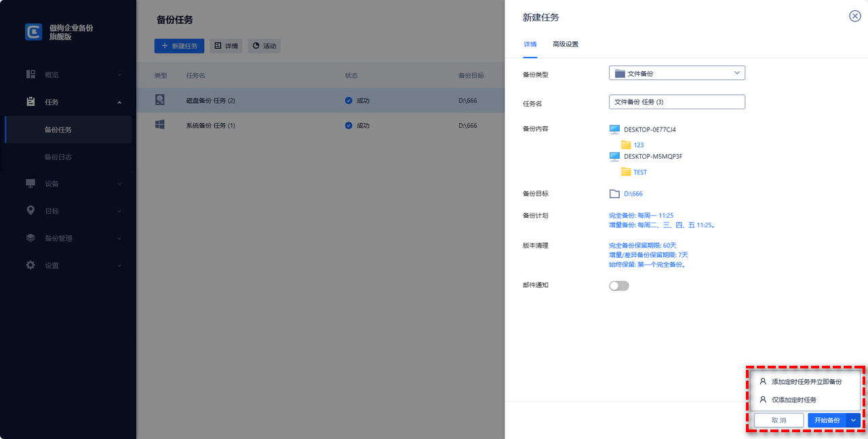Click the disk icon of 磁盘备份 任务 (2)
This screenshot has height=439, width=868.
160,100
